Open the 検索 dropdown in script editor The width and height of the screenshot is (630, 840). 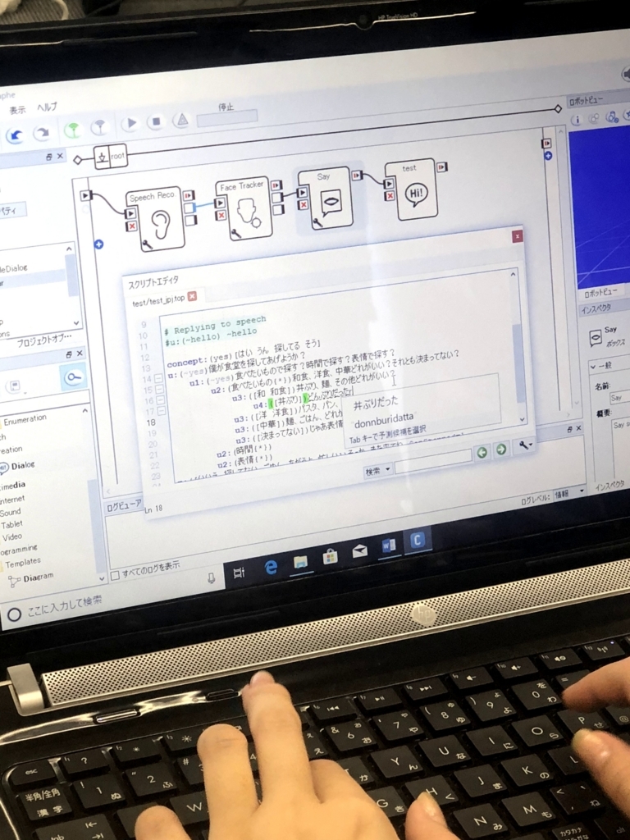[x=378, y=470]
